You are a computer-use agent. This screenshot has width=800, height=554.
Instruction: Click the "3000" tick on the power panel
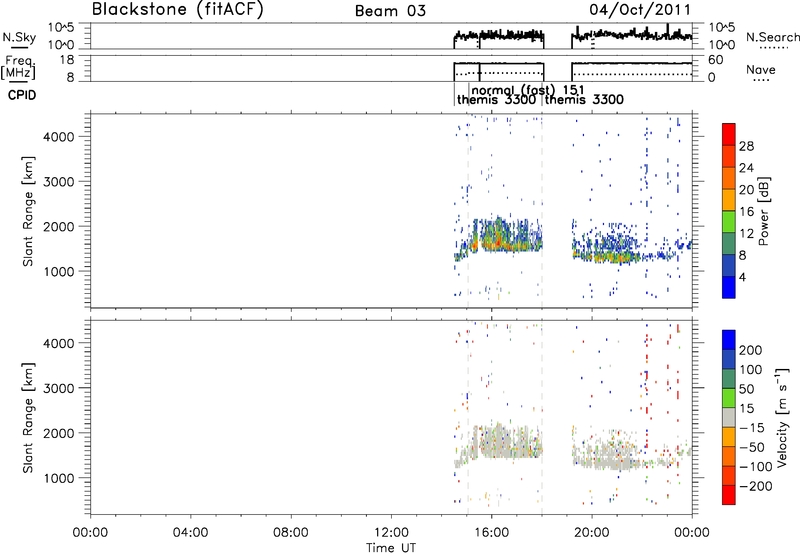(59, 182)
